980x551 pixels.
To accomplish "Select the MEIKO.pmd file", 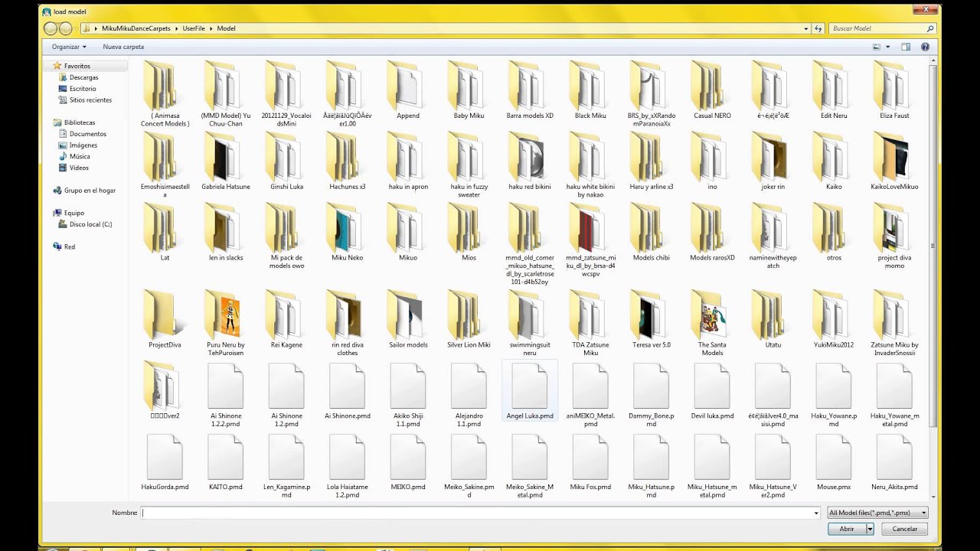I will click(x=408, y=462).
